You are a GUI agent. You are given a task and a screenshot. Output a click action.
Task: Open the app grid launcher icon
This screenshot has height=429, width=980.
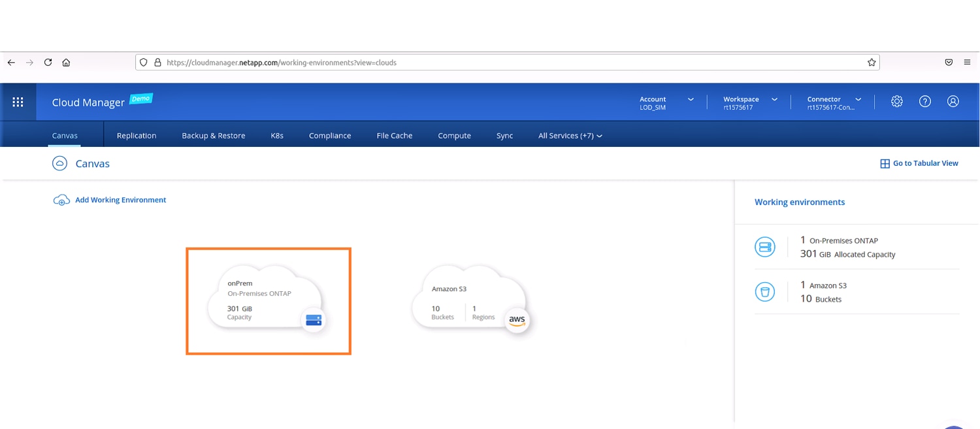18,102
